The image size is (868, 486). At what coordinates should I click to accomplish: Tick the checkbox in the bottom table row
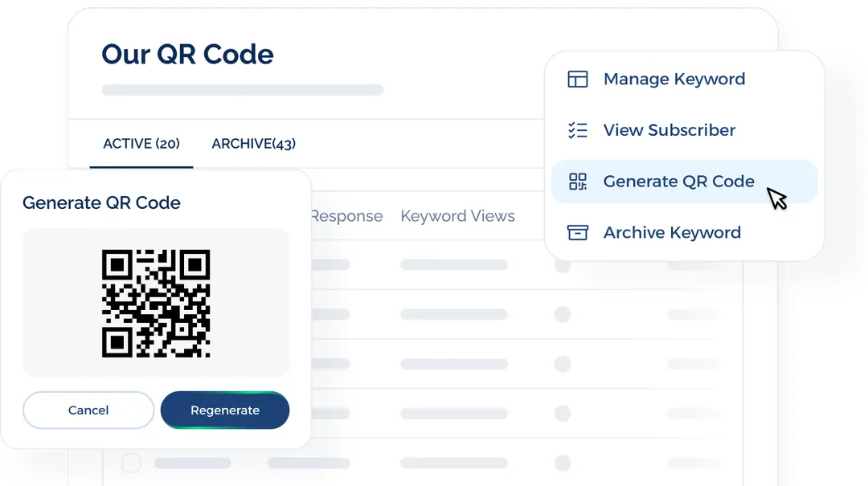point(131,463)
